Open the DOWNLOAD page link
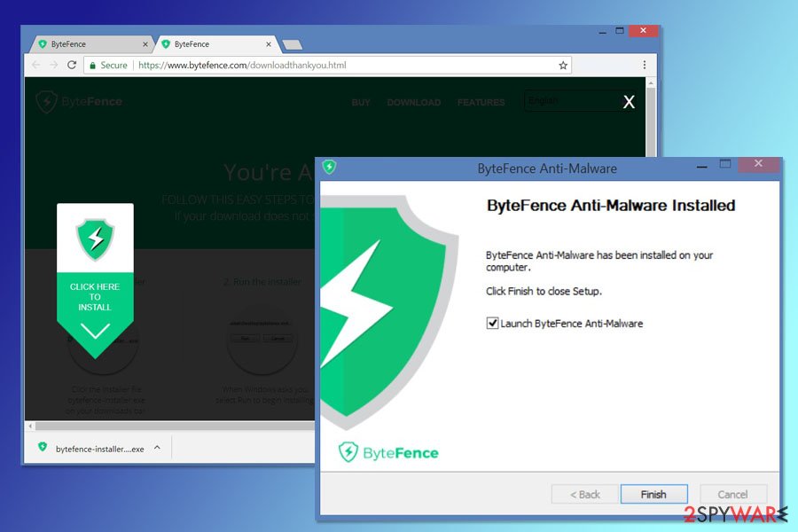The width and height of the screenshot is (798, 532). tap(414, 102)
